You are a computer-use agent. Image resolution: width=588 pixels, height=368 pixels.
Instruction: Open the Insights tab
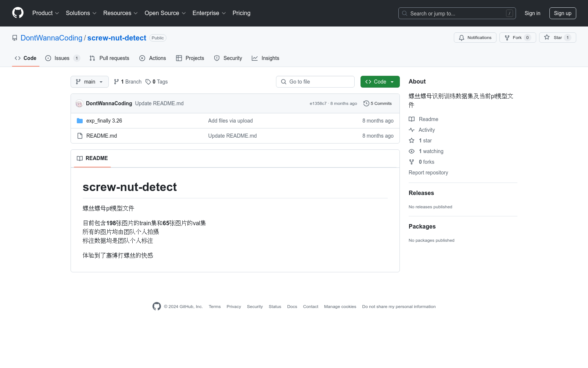[x=266, y=58]
